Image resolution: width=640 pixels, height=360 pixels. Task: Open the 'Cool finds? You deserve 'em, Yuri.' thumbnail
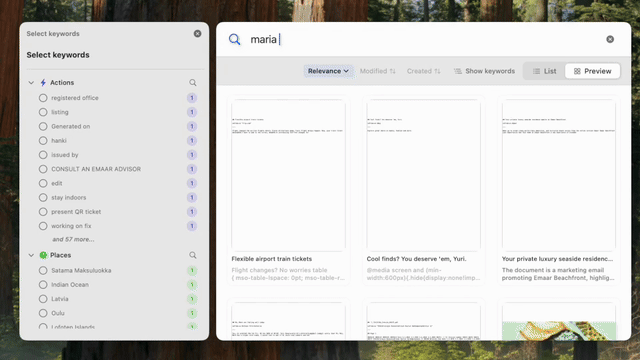pos(423,175)
